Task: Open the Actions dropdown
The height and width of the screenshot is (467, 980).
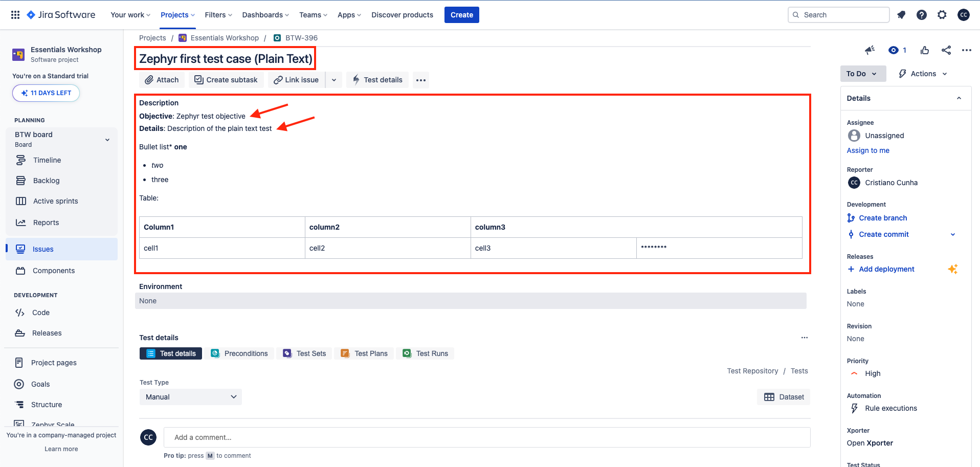Action: coord(923,74)
